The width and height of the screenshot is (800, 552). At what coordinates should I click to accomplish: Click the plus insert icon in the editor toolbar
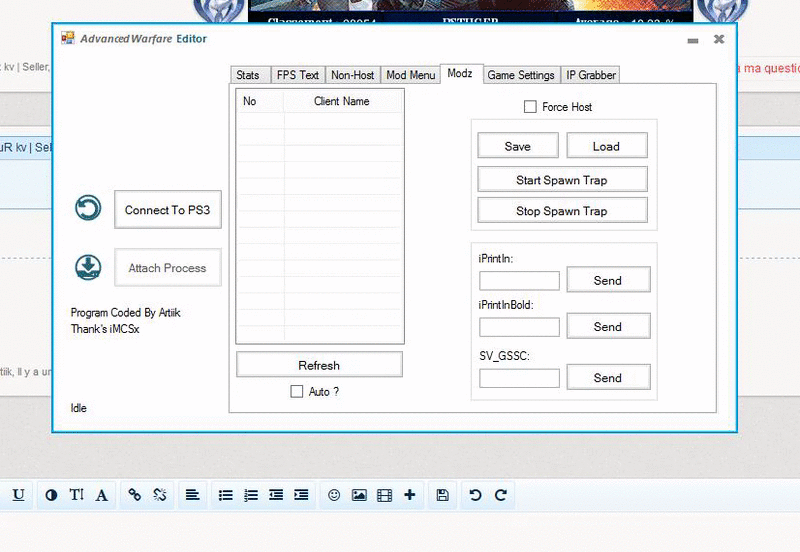coord(409,495)
